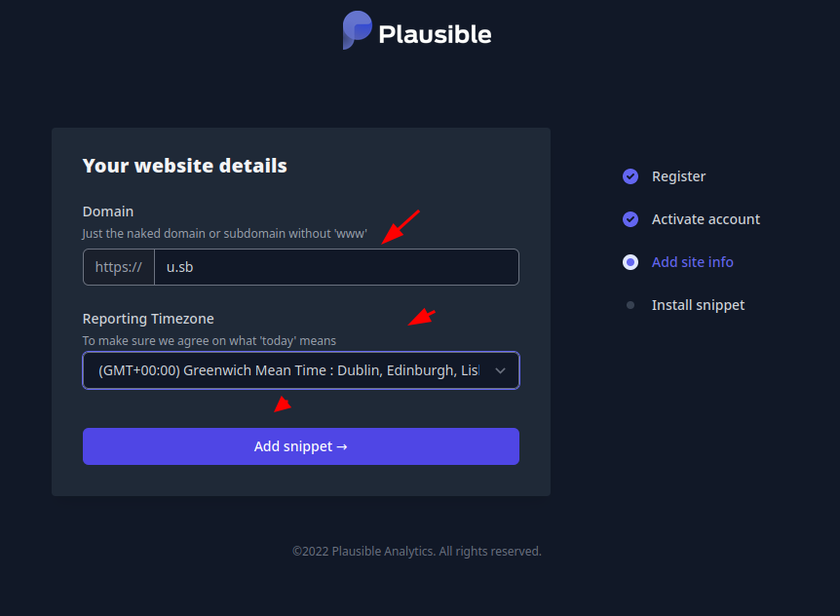
Task: Click the https:// prefix label
Action: pos(118,267)
